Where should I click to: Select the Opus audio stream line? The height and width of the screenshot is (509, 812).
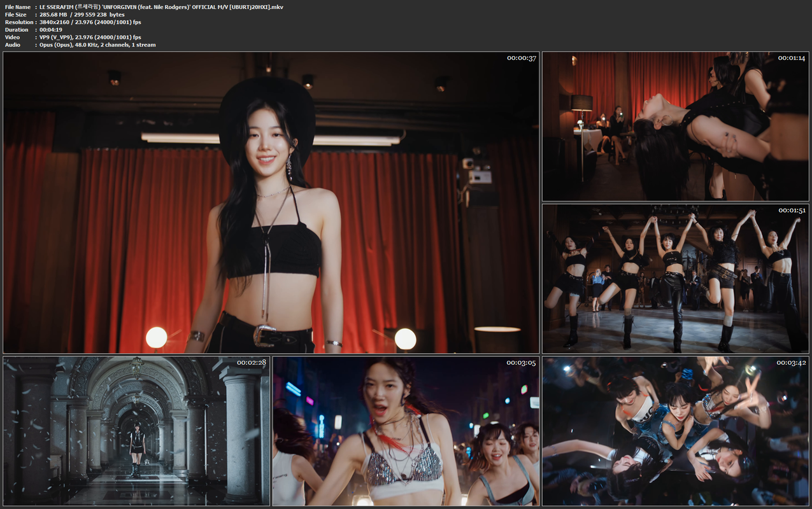[97, 45]
